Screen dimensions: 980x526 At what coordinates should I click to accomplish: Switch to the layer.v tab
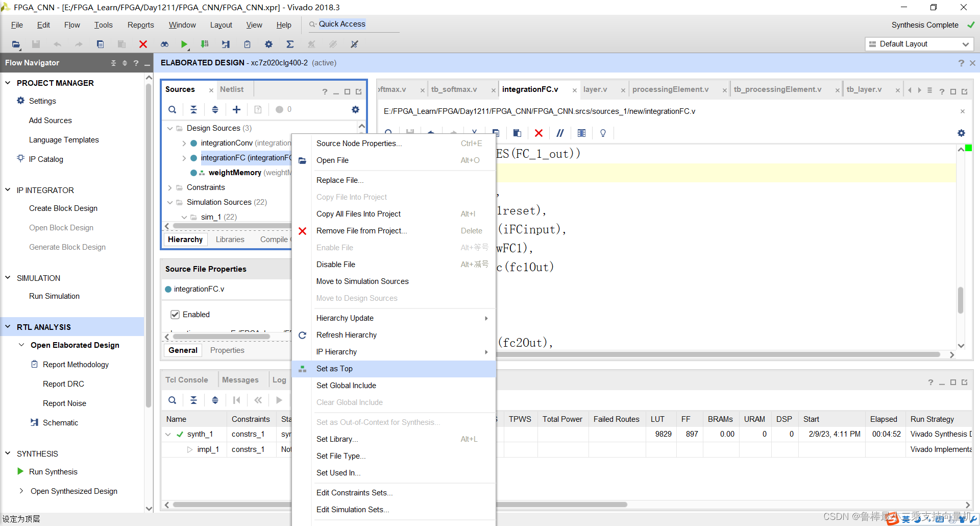[x=595, y=89]
